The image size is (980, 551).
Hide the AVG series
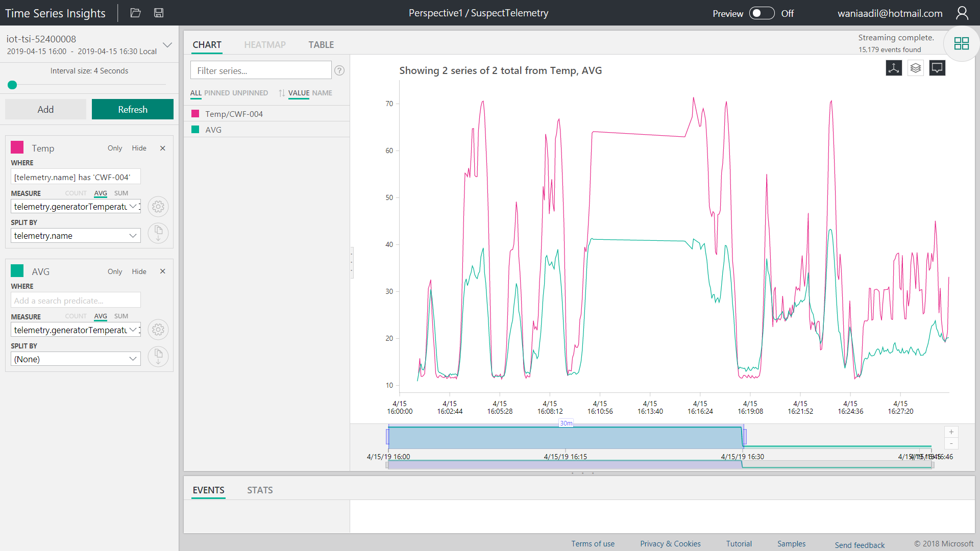pyautogui.click(x=139, y=271)
